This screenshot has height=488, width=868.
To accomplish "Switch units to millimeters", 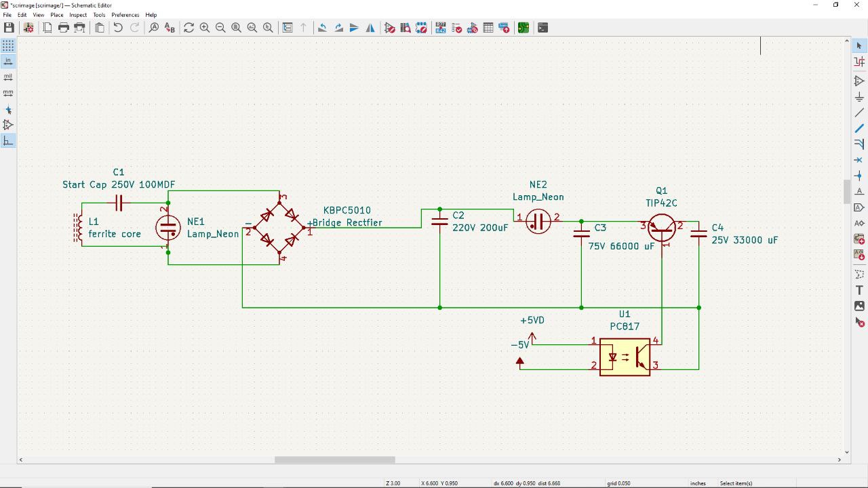I will 8,93.
